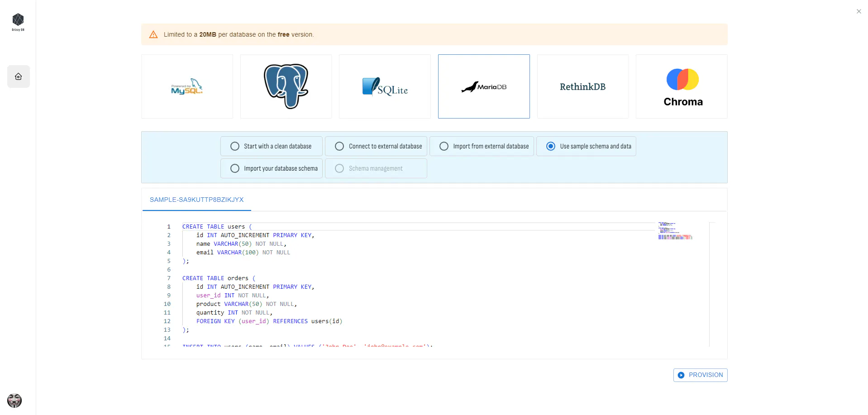Click the "name VARCHAR(50) NOT NULL," line
Screen dimensions: 868x415
tap(241, 244)
